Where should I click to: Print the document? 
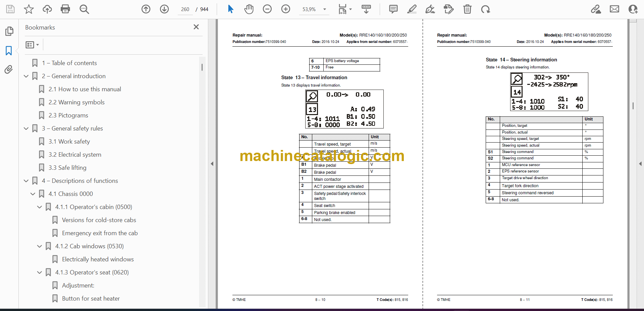(x=65, y=9)
